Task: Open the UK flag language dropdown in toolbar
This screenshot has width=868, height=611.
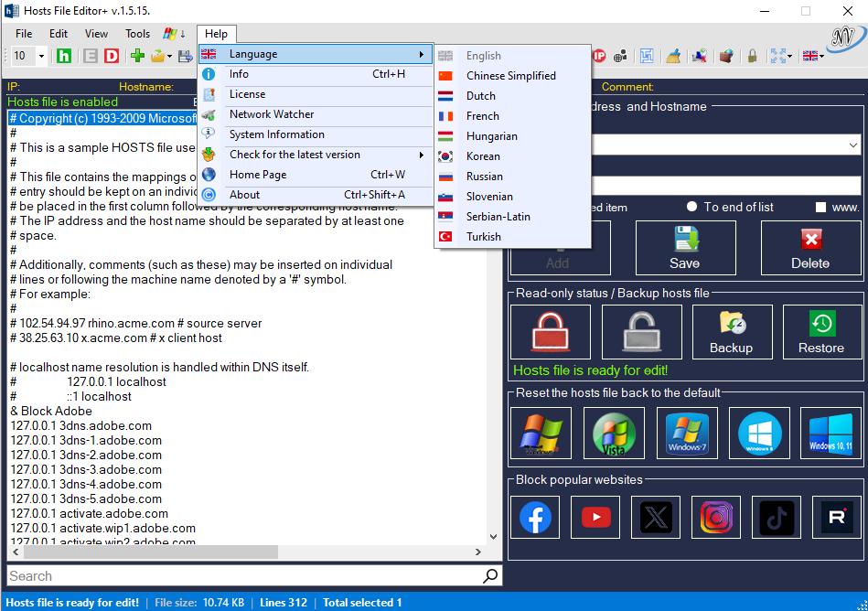Action: tap(813, 56)
